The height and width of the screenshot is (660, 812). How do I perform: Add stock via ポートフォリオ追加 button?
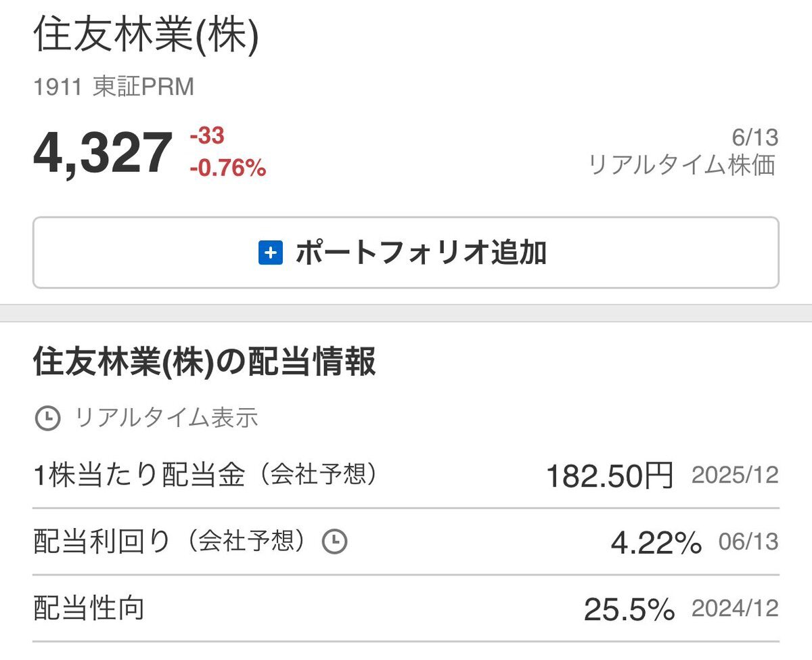point(406,252)
